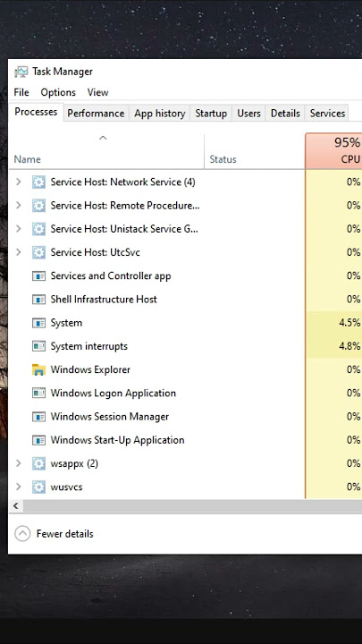362x644 pixels.
Task: Open the Options menu
Action: [x=58, y=92]
